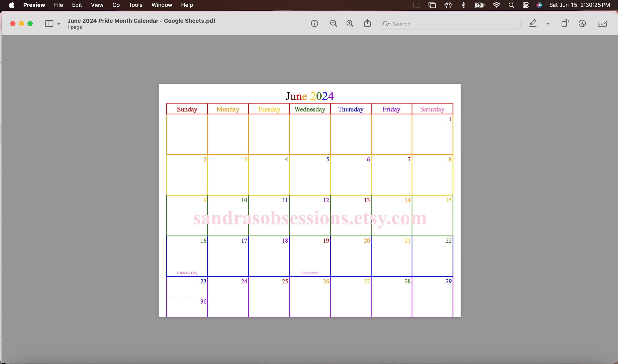The height and width of the screenshot is (364, 618).
Task: Toggle the sidebar visibility
Action: coord(49,24)
